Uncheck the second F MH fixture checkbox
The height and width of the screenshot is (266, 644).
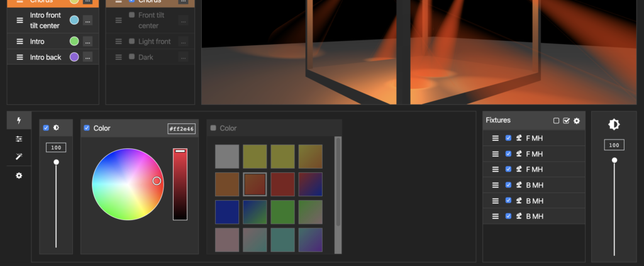(x=508, y=153)
